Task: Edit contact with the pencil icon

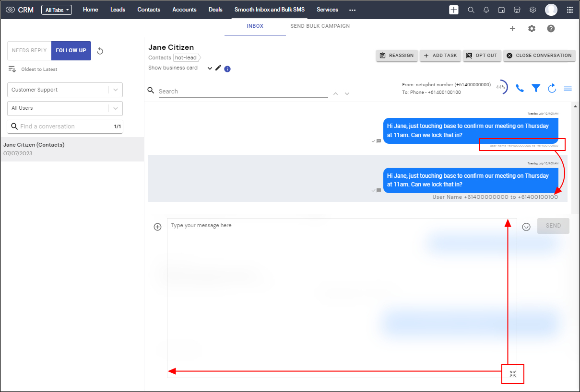Action: (x=218, y=68)
